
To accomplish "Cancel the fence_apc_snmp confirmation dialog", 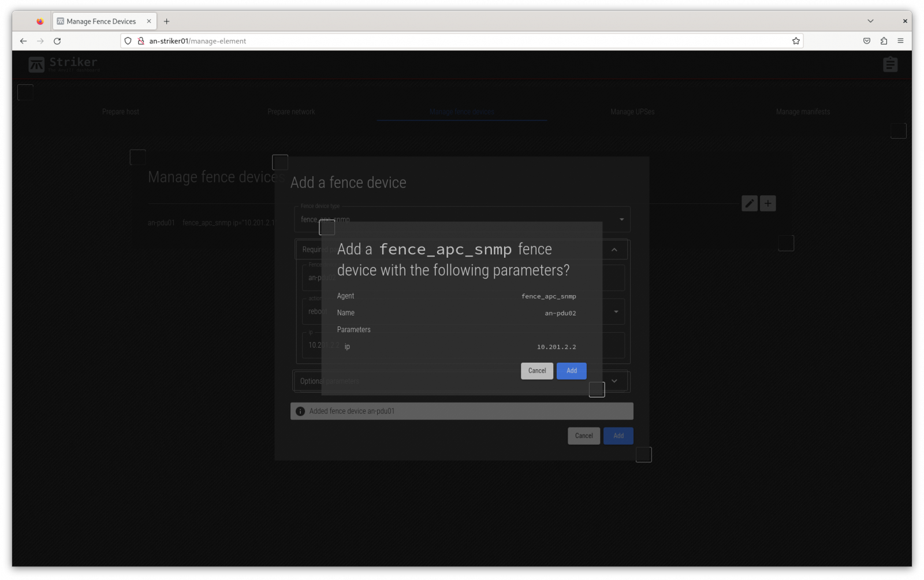I will click(536, 371).
